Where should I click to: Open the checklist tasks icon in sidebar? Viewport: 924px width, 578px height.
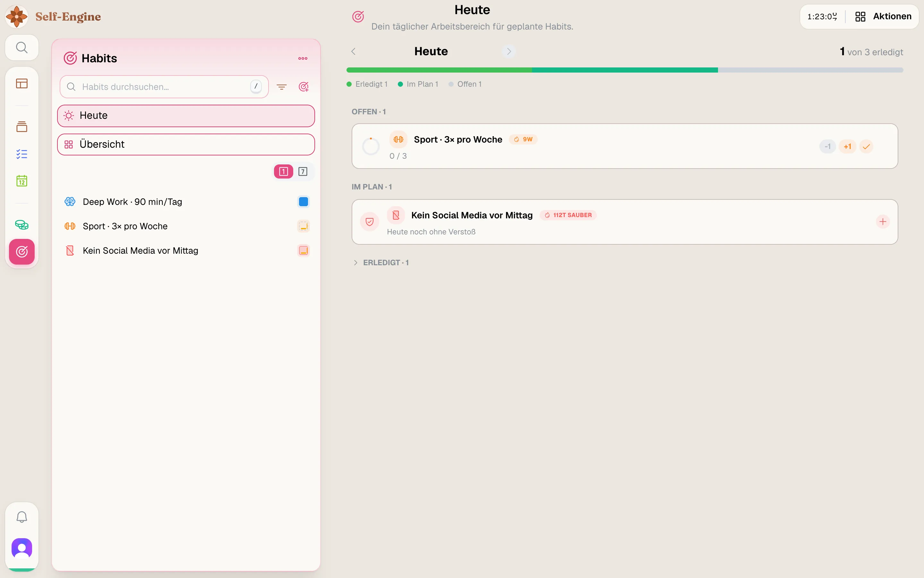click(x=22, y=154)
